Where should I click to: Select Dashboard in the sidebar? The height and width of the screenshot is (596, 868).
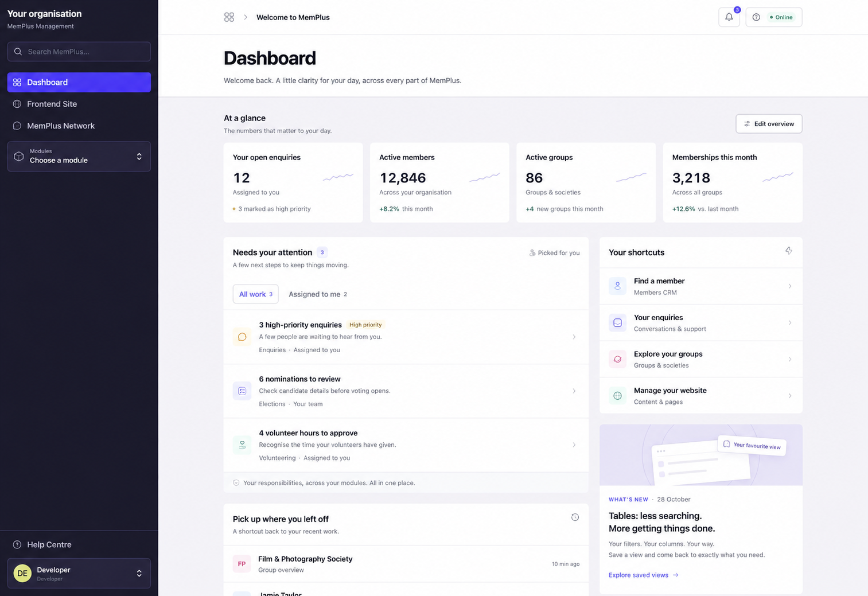click(x=79, y=82)
